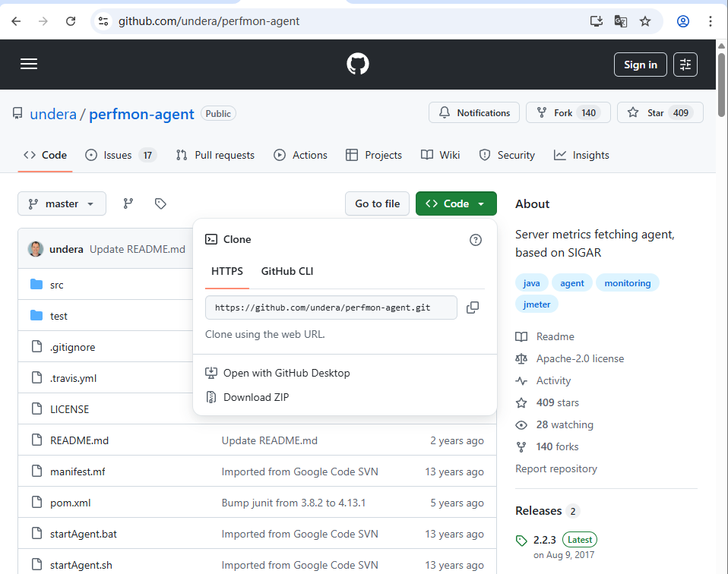Open 409 stars link
This screenshot has width=728, height=574.
557,402
